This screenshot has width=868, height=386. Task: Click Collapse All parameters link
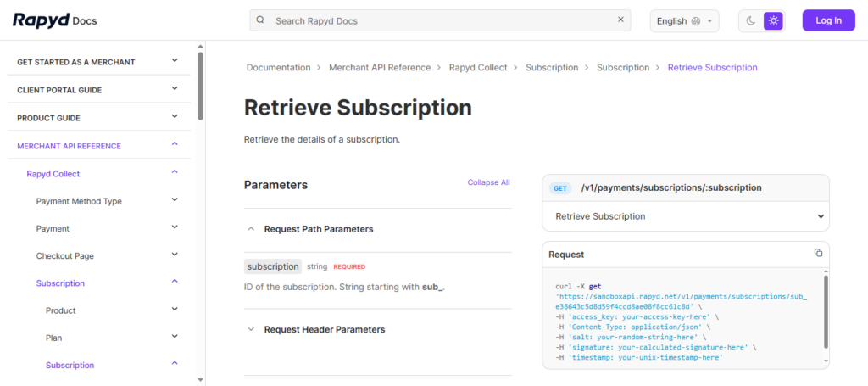point(488,182)
